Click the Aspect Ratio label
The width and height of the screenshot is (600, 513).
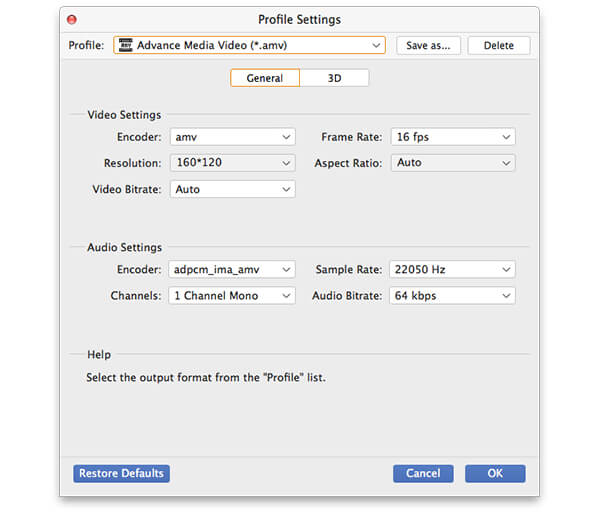click(348, 163)
